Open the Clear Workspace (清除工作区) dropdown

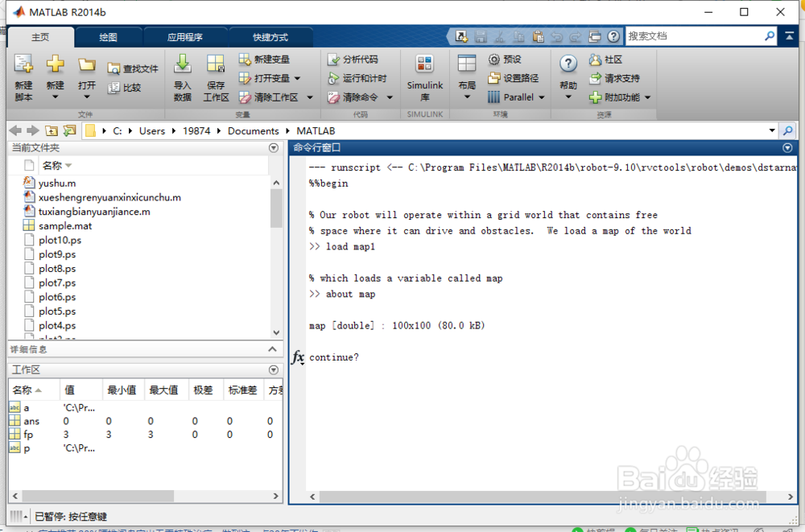[x=310, y=97]
